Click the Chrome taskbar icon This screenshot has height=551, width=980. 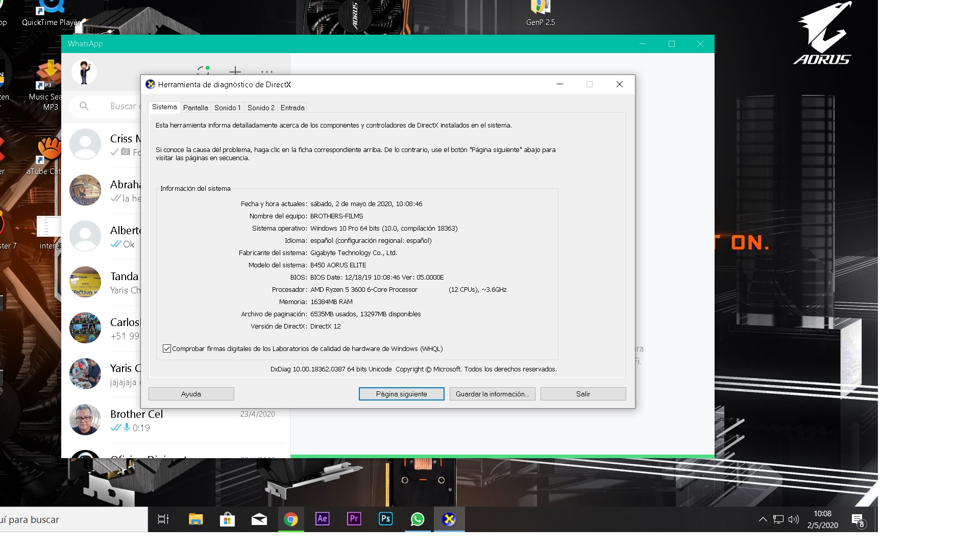(291, 519)
